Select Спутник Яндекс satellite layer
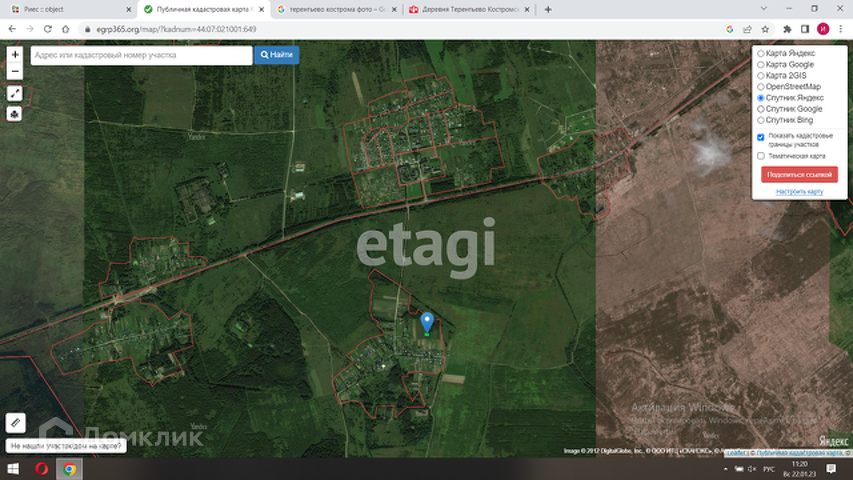853x480 pixels. tap(791, 98)
